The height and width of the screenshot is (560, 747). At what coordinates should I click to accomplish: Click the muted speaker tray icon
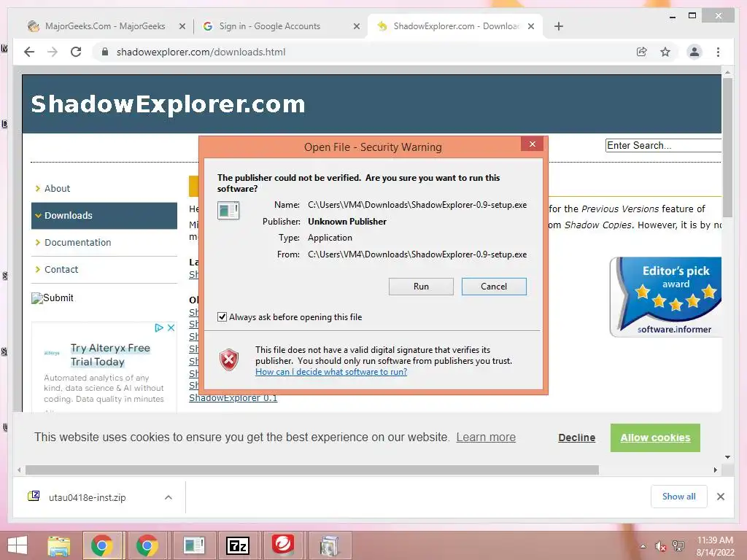660,546
